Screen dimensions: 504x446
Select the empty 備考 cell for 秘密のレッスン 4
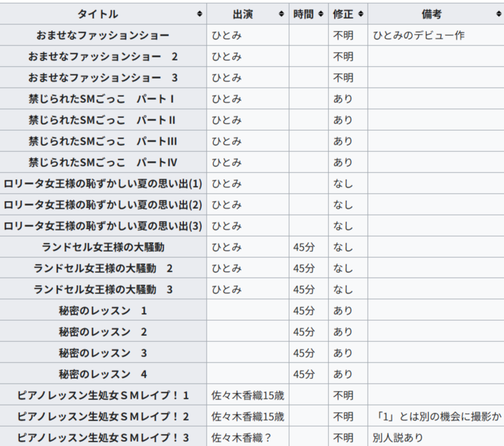click(x=436, y=374)
